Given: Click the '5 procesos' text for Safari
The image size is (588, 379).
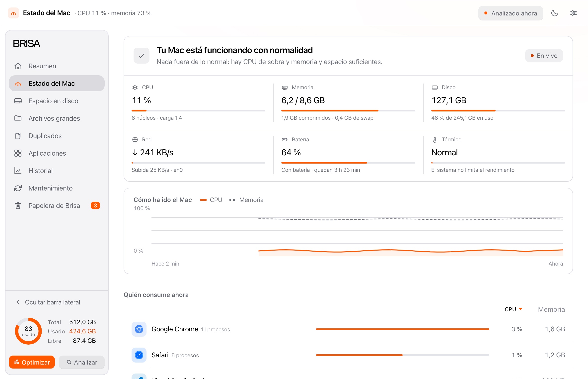Looking at the screenshot, I should 185,355.
